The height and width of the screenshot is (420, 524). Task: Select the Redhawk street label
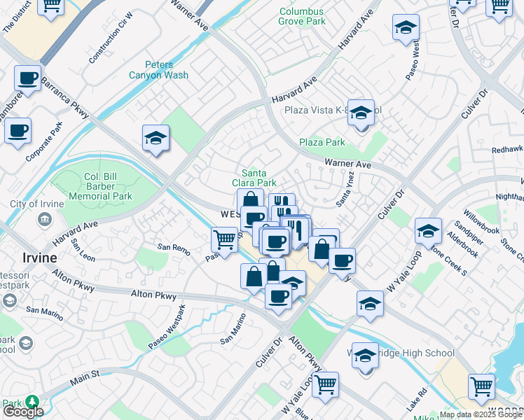point(507,149)
